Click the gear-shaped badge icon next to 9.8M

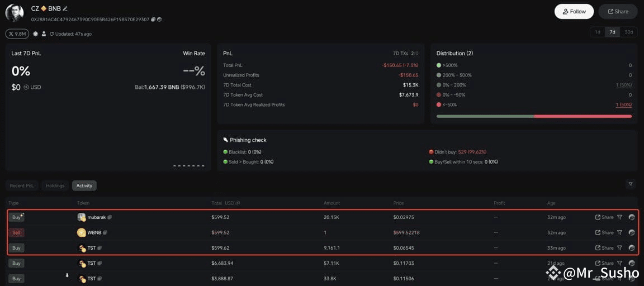tap(36, 34)
